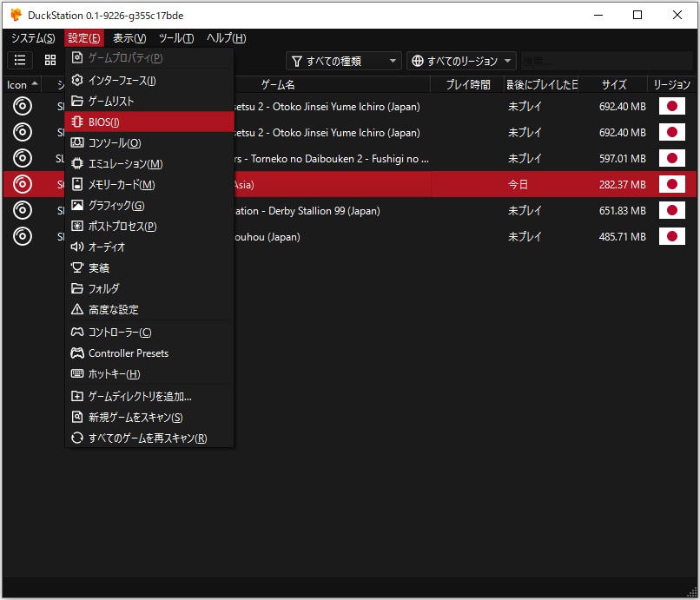Switch to game list view icon

tap(20, 60)
